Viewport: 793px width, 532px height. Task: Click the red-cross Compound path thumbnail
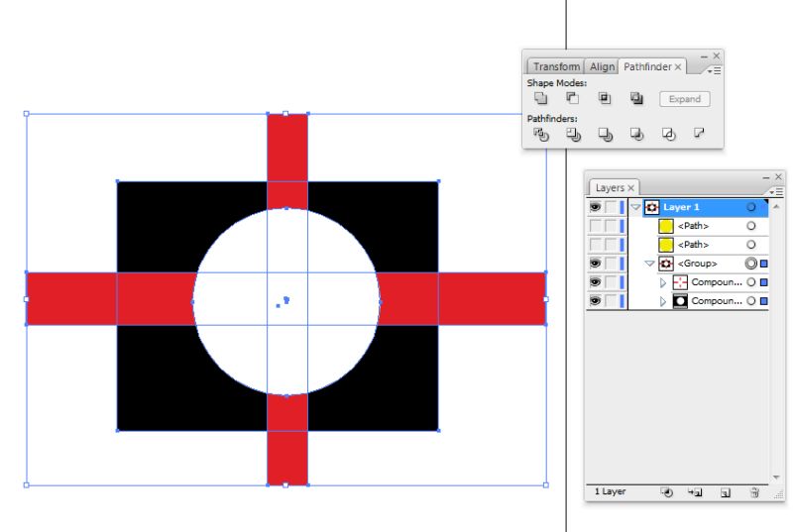(x=680, y=282)
